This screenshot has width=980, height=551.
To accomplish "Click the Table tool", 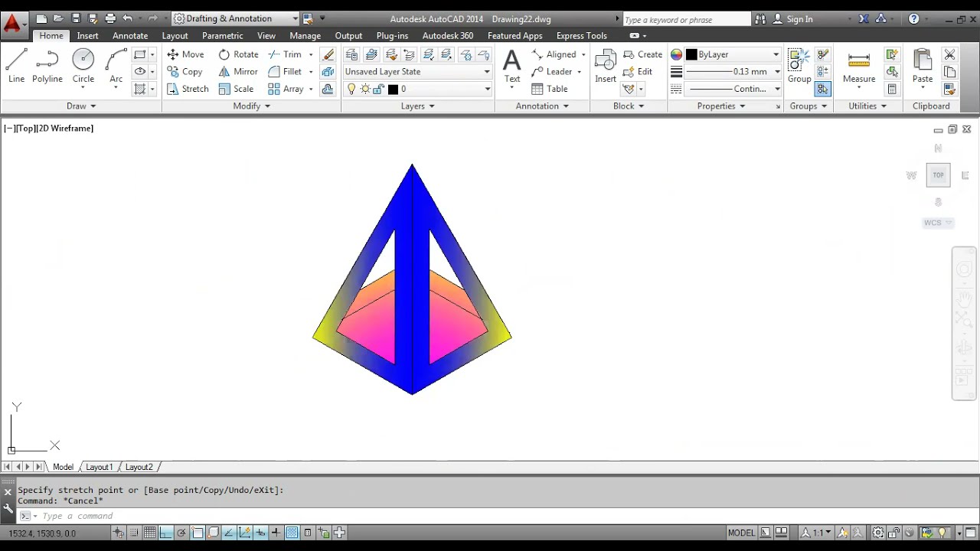I will (x=550, y=89).
